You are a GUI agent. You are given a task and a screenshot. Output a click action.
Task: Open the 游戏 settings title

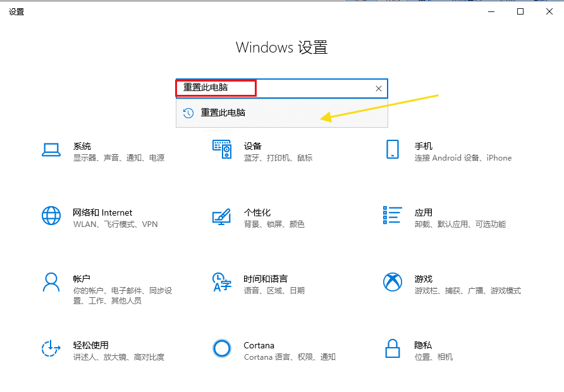point(424,279)
